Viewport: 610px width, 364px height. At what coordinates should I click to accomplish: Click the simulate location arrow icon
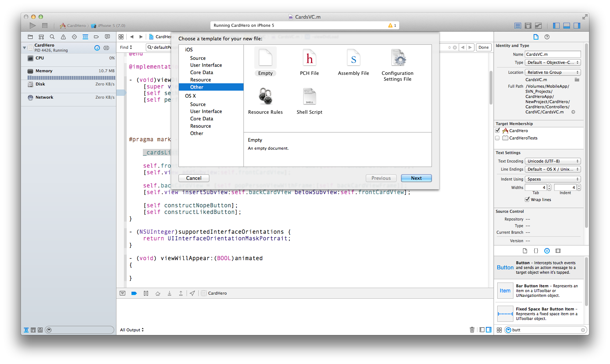(192, 293)
